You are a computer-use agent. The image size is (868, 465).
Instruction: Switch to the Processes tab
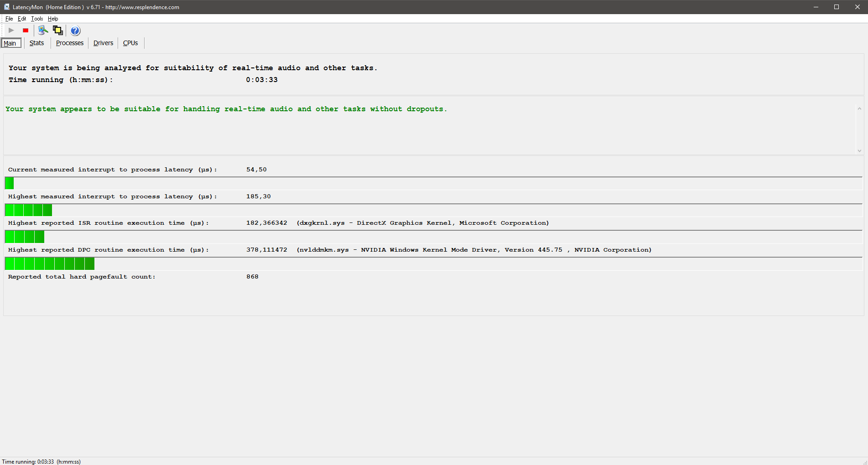(x=70, y=43)
